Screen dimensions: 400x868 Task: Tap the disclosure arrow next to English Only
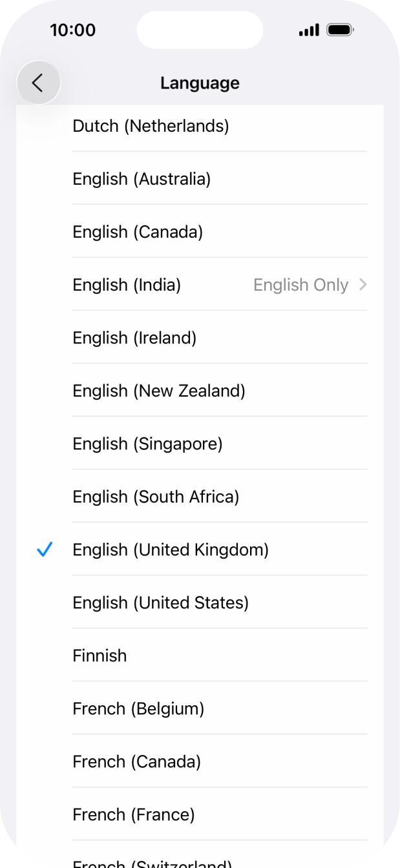tap(363, 285)
